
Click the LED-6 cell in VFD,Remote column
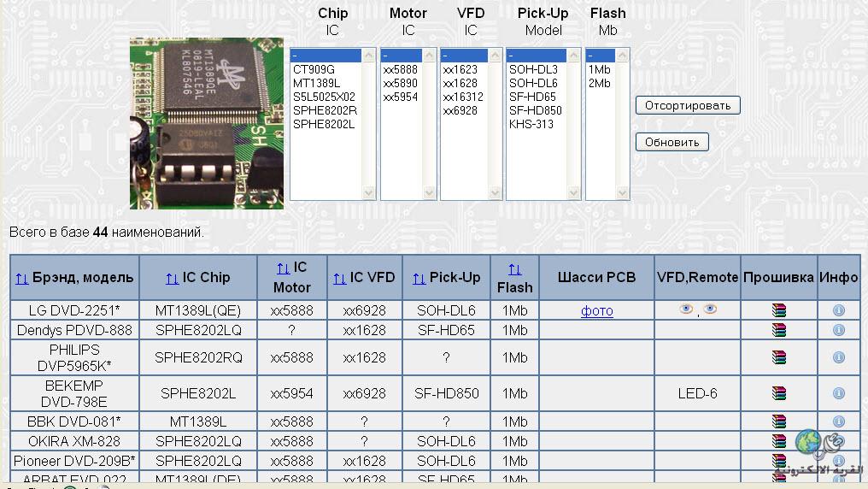(697, 394)
